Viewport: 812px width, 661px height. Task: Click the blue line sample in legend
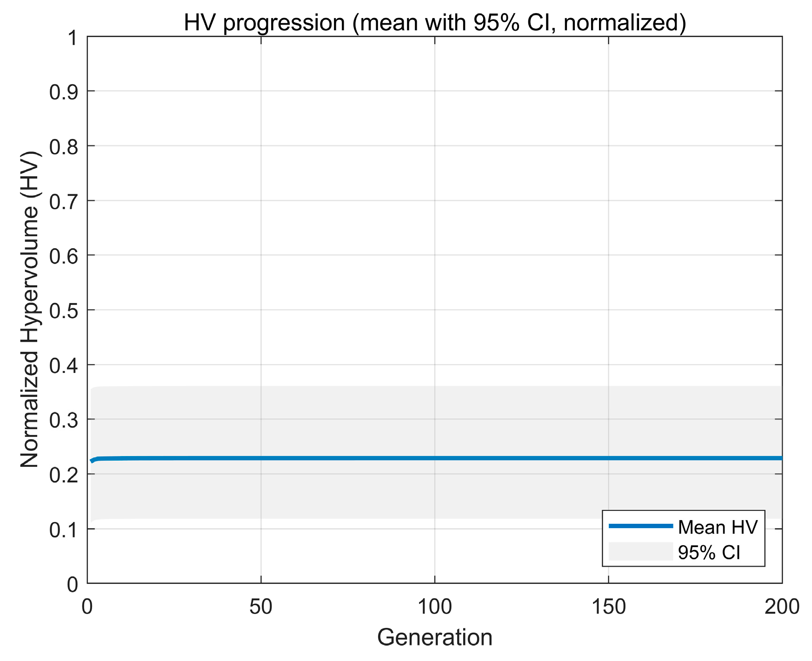click(640, 526)
